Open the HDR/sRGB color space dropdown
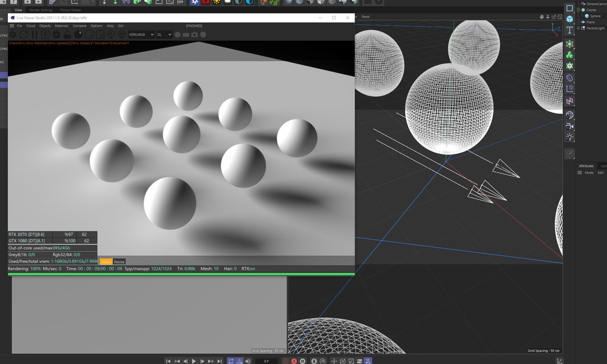This screenshot has width=607, height=364. point(141,34)
